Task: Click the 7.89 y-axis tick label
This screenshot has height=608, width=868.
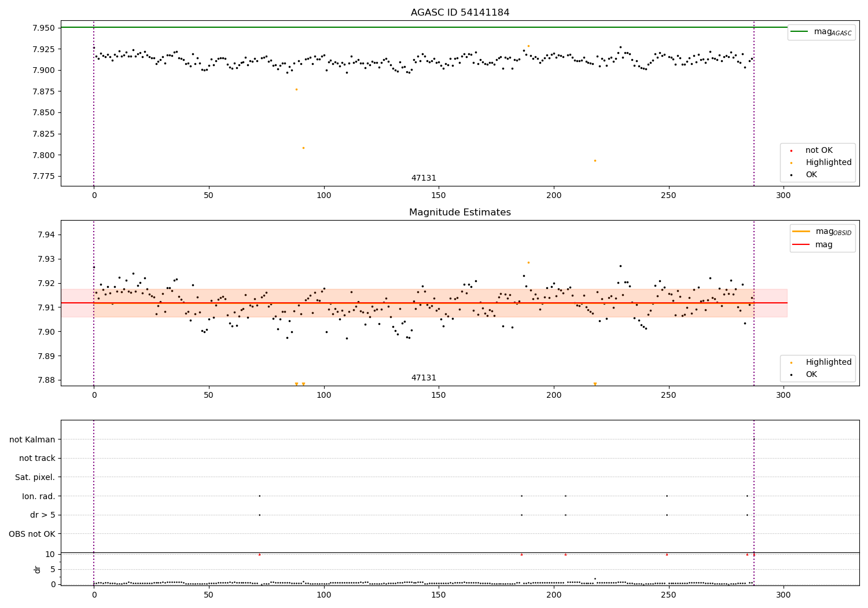Action: point(46,356)
